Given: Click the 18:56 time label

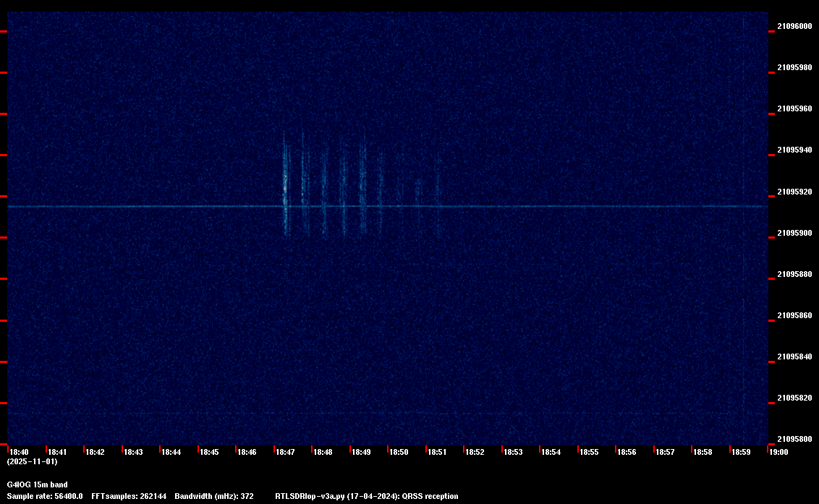Looking at the screenshot, I should click(627, 452).
